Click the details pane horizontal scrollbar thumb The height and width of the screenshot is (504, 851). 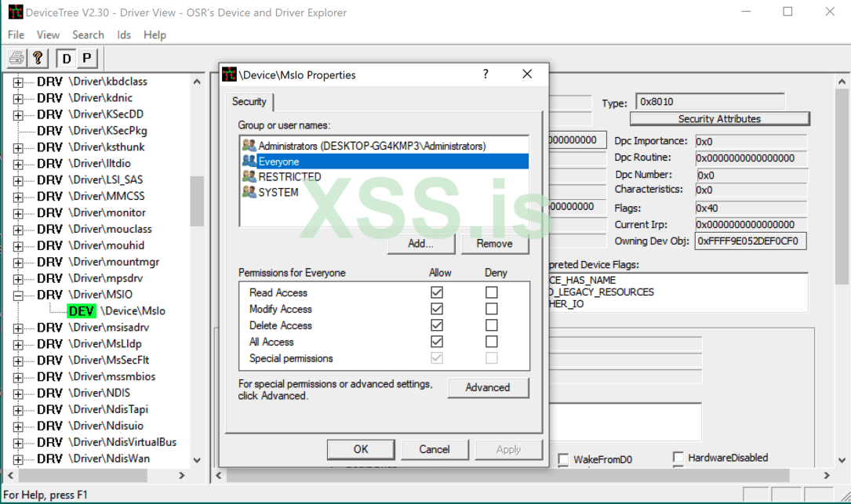point(507,476)
